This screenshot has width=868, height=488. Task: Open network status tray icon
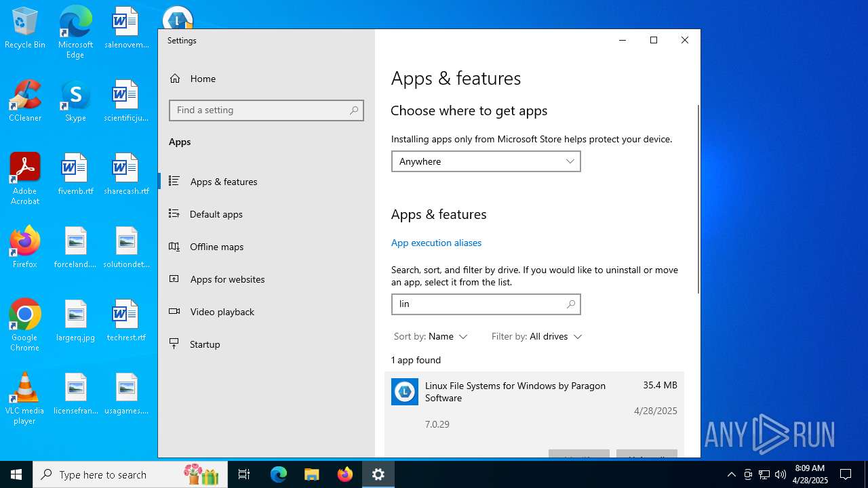[x=764, y=474]
